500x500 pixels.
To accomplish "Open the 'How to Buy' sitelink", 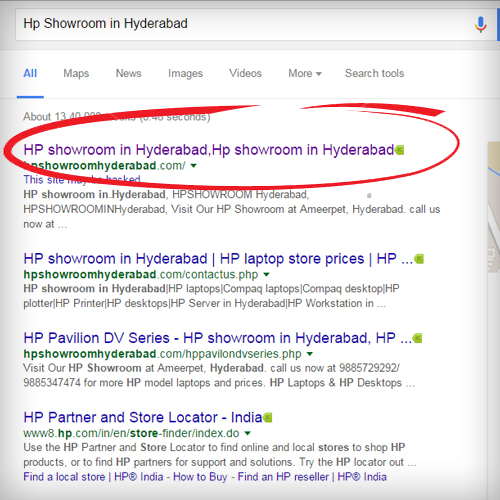I will (x=200, y=477).
